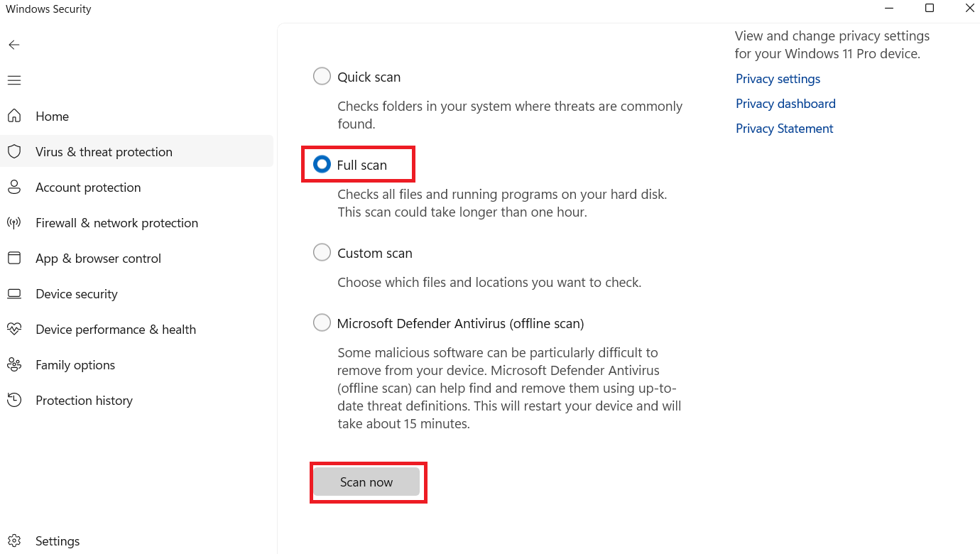
Task: Open Device performance & health label
Action: tap(116, 330)
